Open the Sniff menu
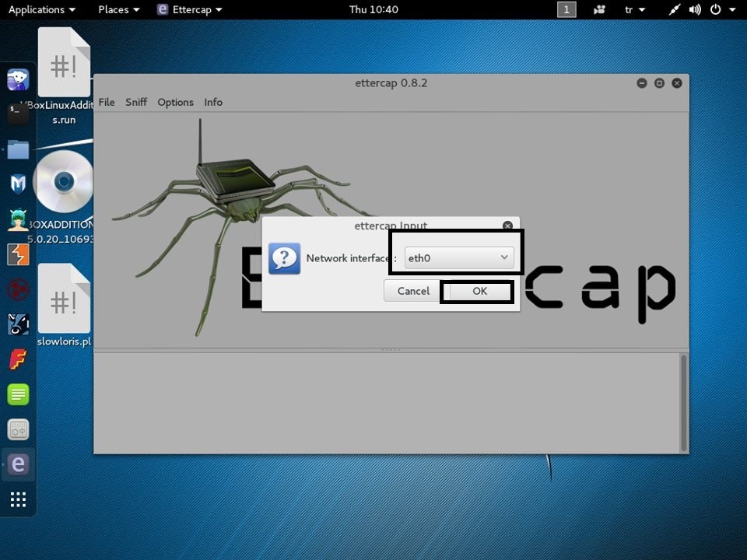Viewport: 747px width, 560px height. (x=136, y=102)
